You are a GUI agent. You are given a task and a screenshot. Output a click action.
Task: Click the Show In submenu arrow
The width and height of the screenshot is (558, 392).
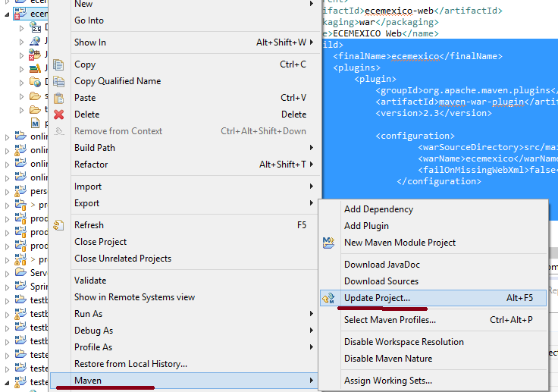coord(312,42)
